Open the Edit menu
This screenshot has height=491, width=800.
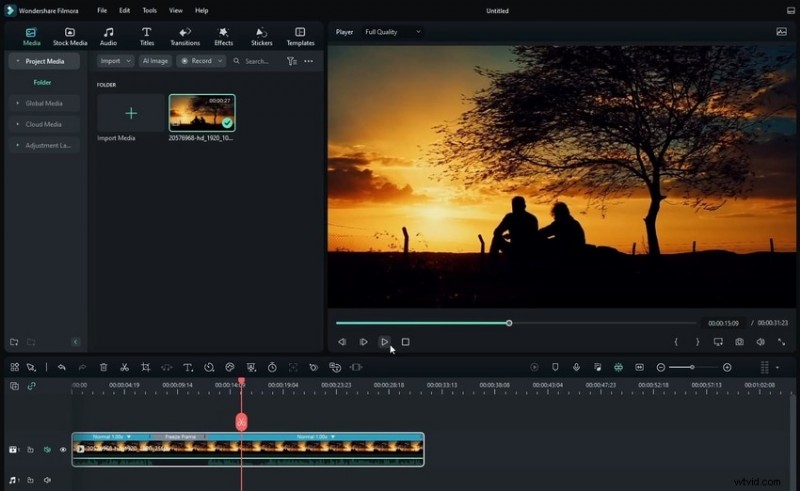[124, 10]
